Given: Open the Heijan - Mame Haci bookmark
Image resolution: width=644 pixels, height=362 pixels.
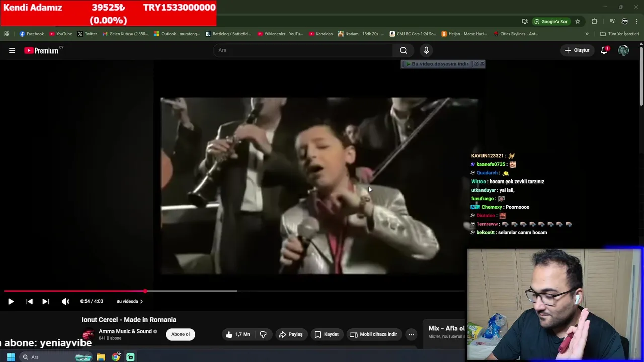Looking at the screenshot, I should pyautogui.click(x=464, y=34).
